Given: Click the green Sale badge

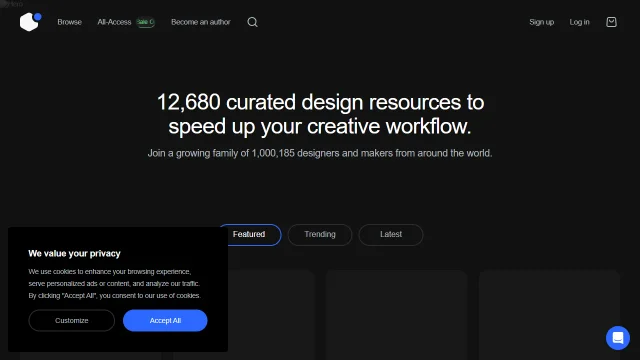Looking at the screenshot, I should [x=145, y=22].
